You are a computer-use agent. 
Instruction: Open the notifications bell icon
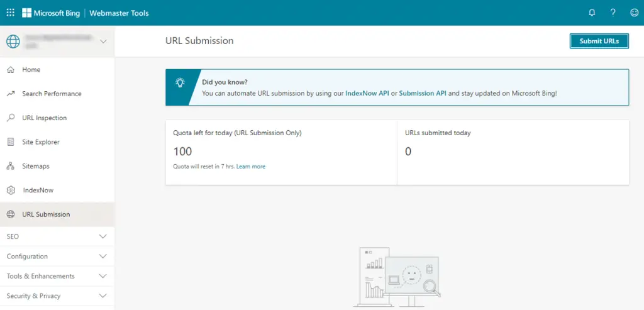(x=592, y=13)
